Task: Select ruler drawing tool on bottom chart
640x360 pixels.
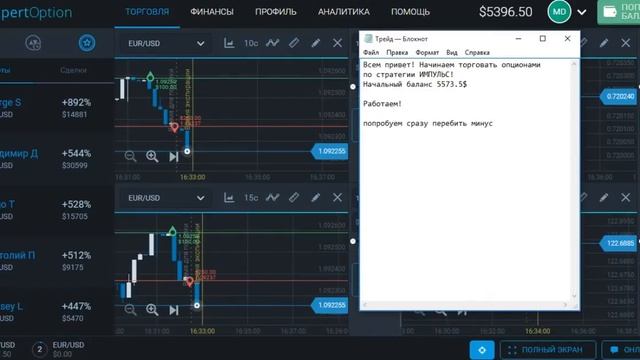Action: [294, 198]
